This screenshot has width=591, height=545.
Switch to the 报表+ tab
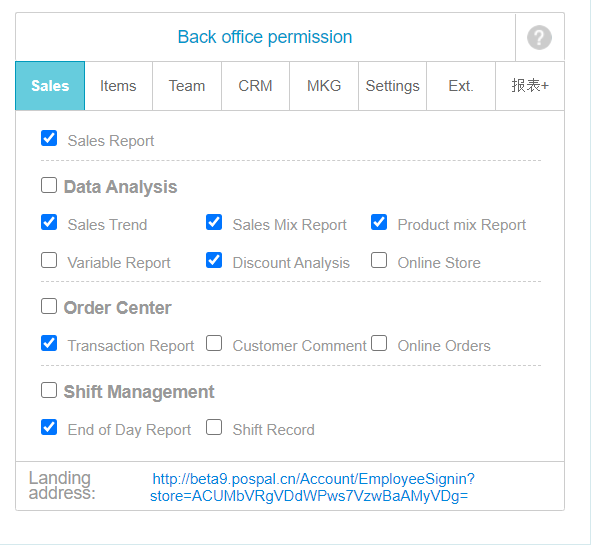(530, 86)
